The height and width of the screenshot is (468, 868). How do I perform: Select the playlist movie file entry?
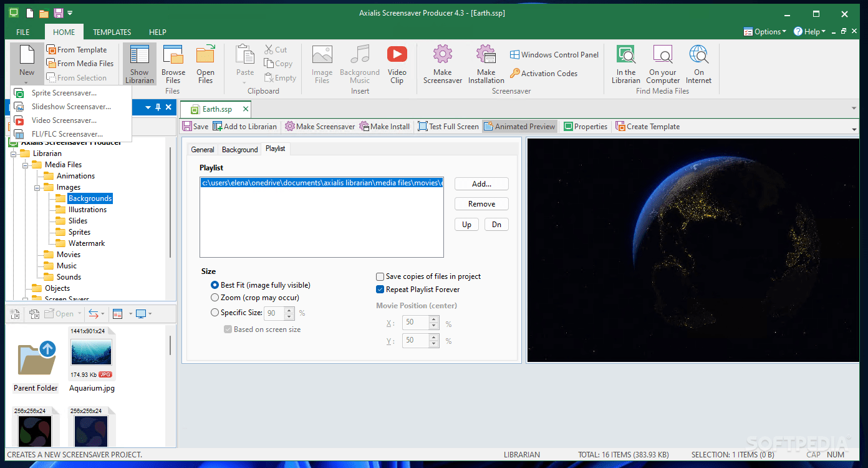[x=322, y=183]
